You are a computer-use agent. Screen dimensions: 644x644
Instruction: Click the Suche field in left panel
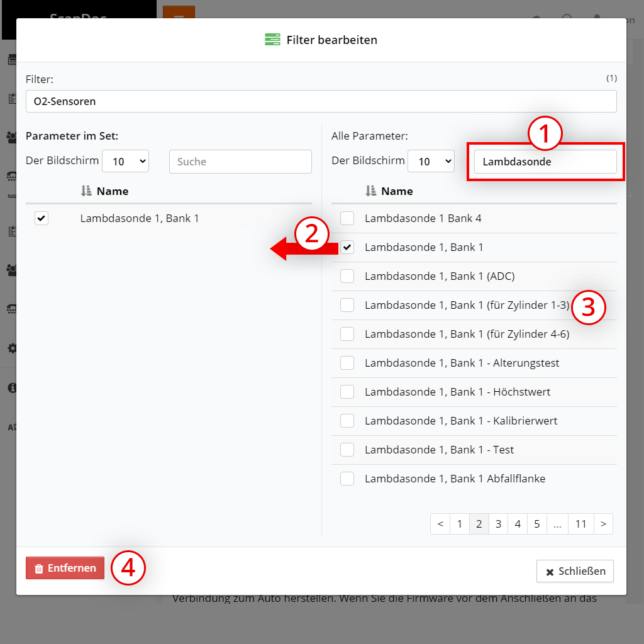pos(240,162)
